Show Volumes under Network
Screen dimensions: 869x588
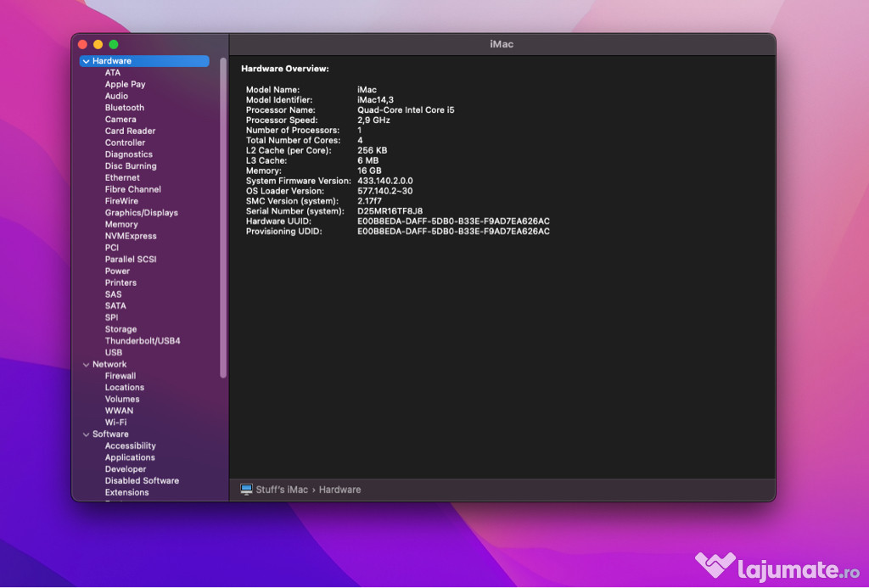(x=122, y=399)
